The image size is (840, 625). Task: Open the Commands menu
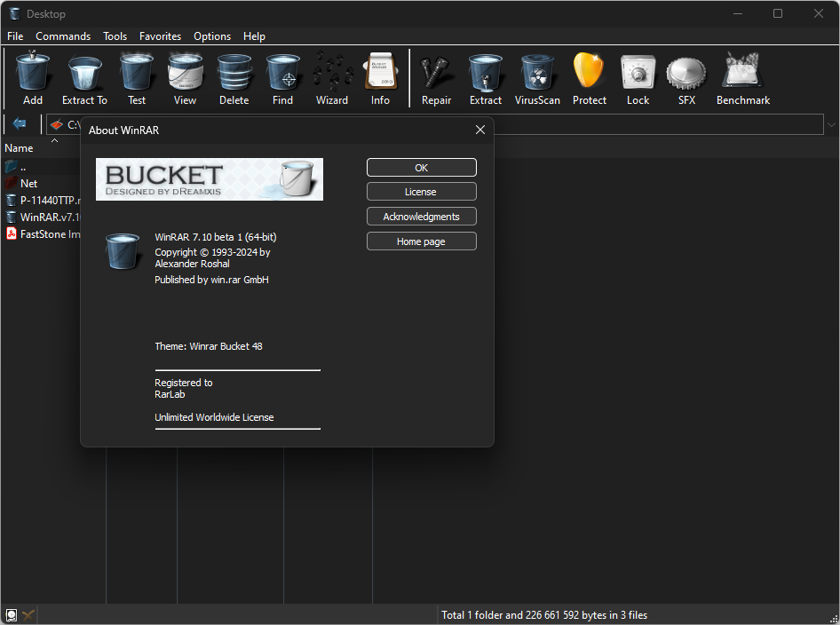click(63, 36)
